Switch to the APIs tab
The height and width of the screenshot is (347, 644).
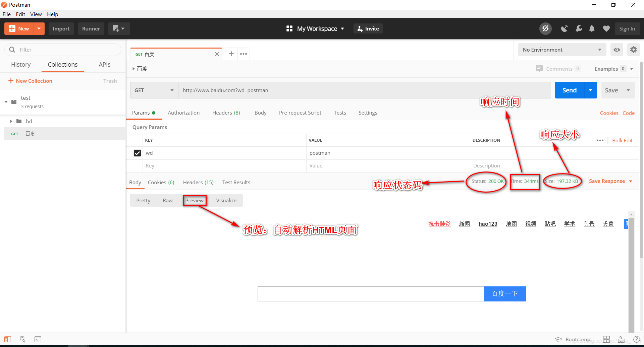pyautogui.click(x=105, y=64)
